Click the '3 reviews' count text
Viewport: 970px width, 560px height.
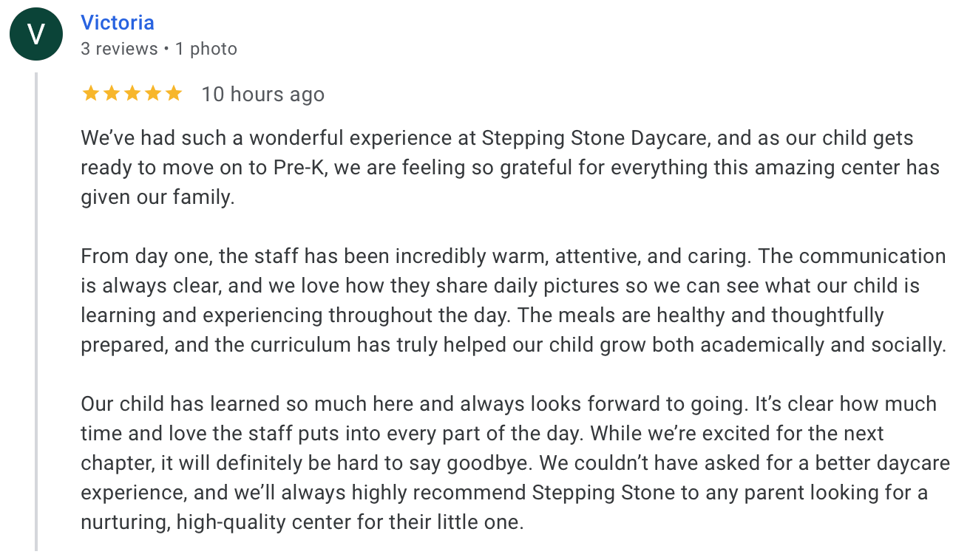coord(119,49)
